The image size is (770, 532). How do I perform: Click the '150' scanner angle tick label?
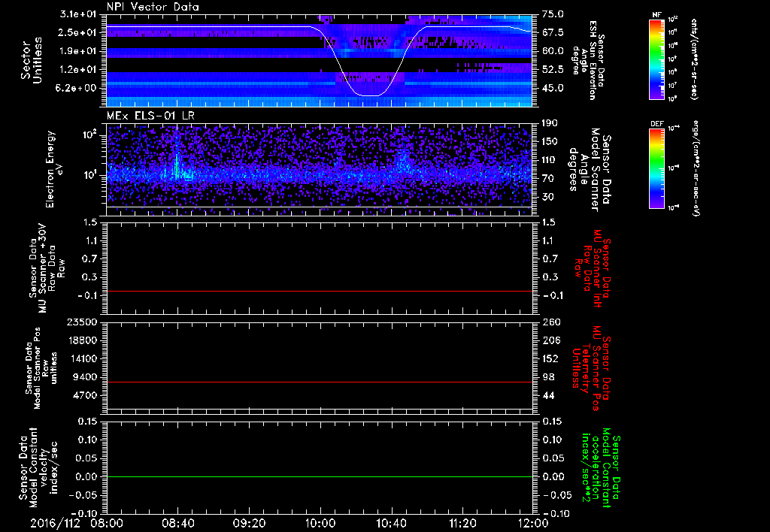point(550,142)
